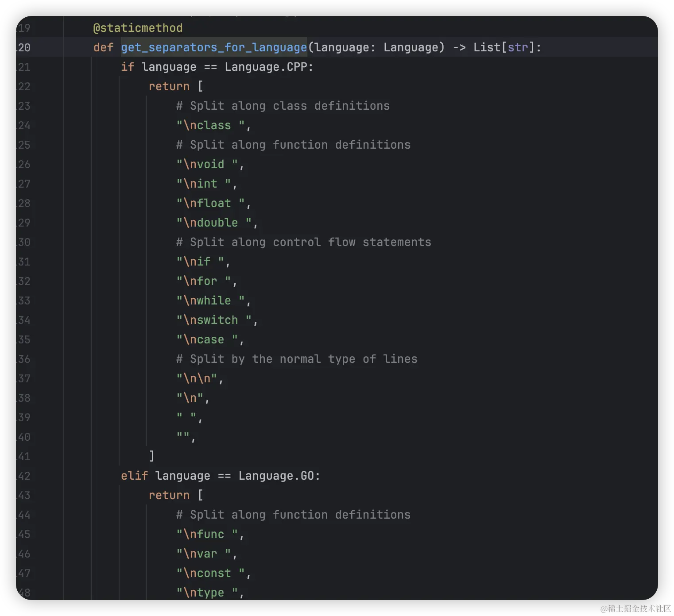Click the "\nfloat " string
The height and width of the screenshot is (616, 674).
[x=210, y=203]
